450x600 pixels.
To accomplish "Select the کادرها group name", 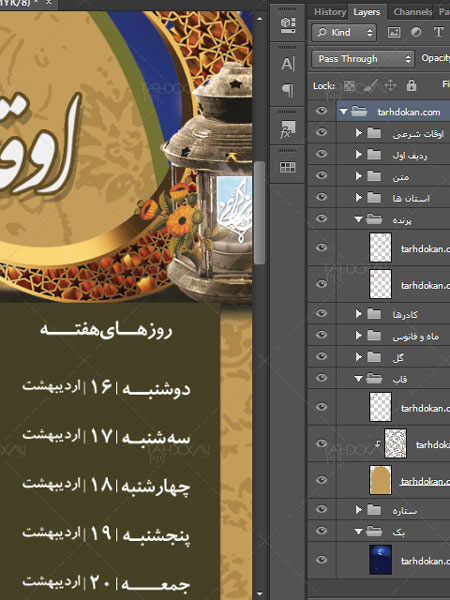I will (x=405, y=315).
